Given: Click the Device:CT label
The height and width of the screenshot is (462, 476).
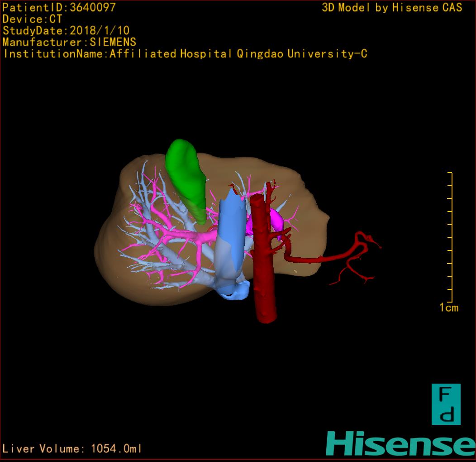Looking at the screenshot, I should click(x=32, y=19).
